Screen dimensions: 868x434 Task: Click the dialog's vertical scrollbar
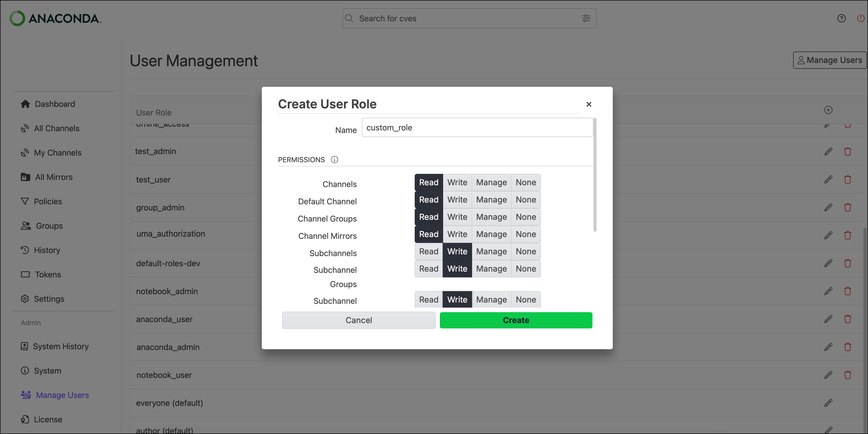click(x=595, y=175)
